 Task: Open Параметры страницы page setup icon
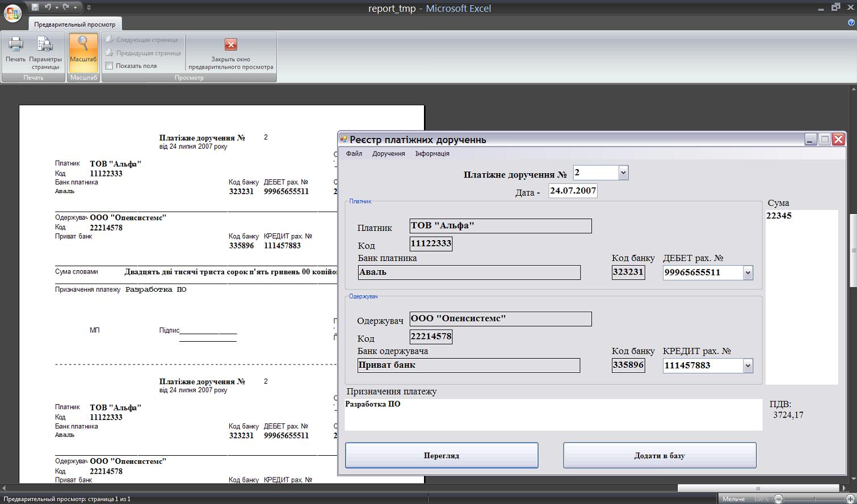click(x=45, y=44)
